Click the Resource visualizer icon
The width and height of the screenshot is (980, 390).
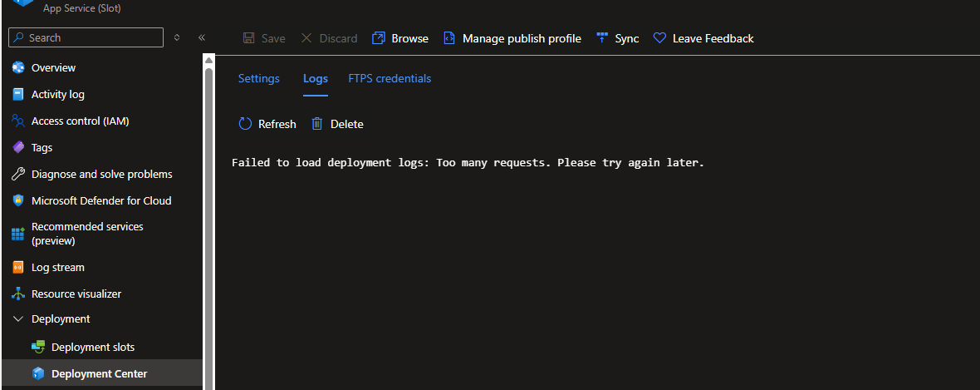tap(18, 294)
